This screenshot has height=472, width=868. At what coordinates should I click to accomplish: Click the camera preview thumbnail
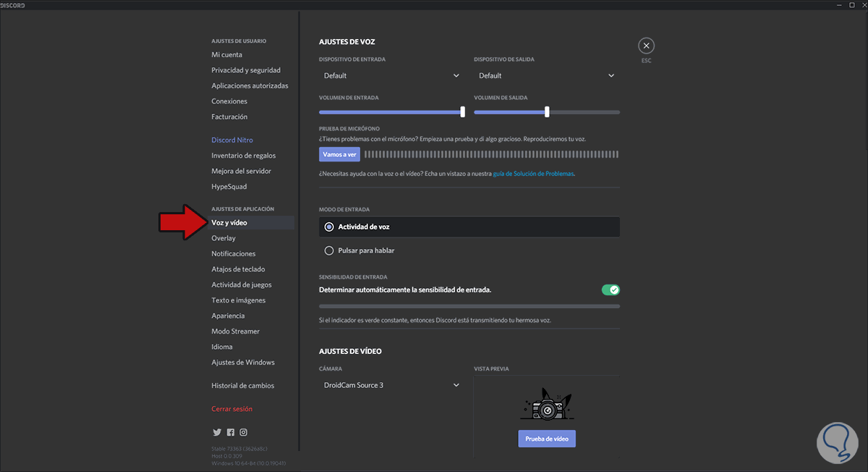point(547,405)
